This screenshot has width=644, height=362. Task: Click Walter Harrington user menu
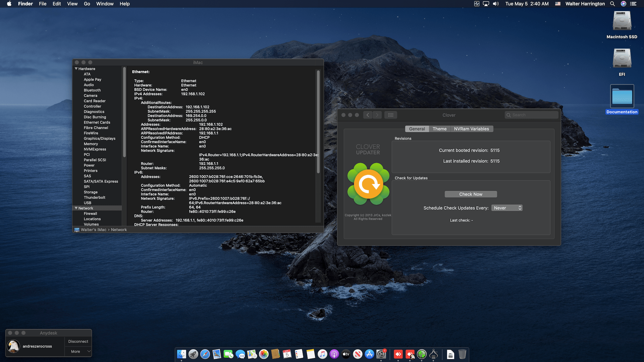click(585, 4)
